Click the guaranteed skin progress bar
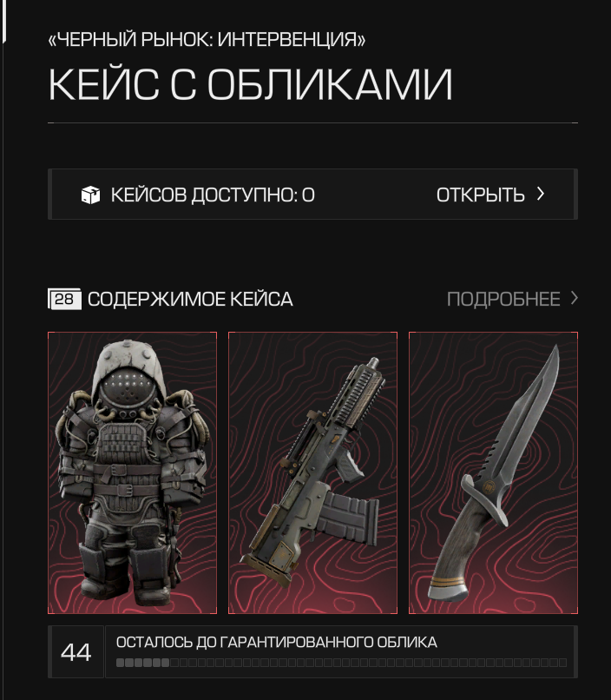The height and width of the screenshot is (700, 611). point(341,663)
